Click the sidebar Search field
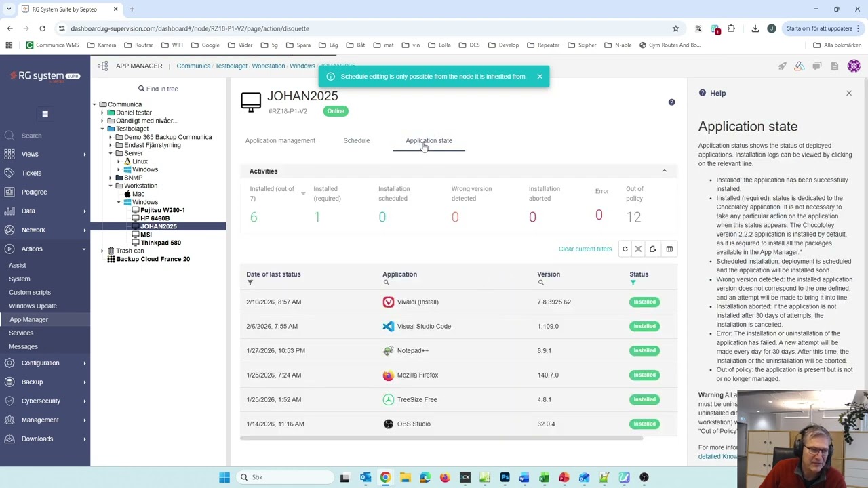The image size is (868, 488). [45, 136]
